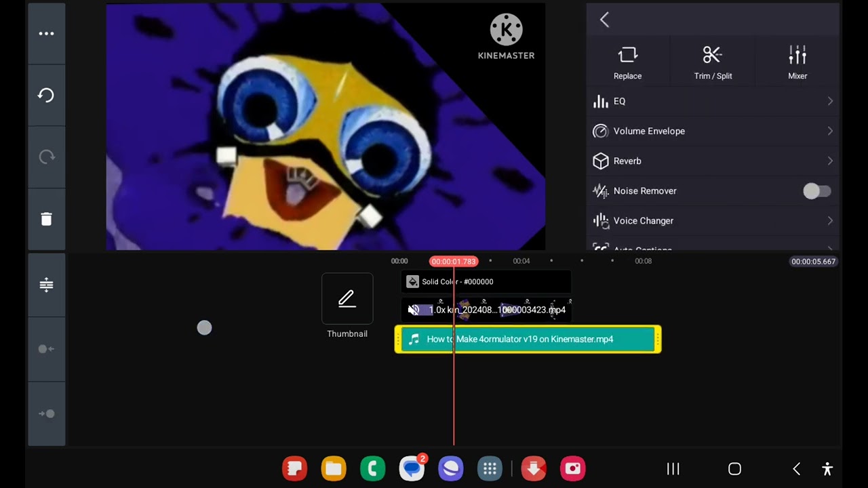Viewport: 868px width, 488px height.
Task: Select the Solid Color #000000 layer
Action: [486, 281]
